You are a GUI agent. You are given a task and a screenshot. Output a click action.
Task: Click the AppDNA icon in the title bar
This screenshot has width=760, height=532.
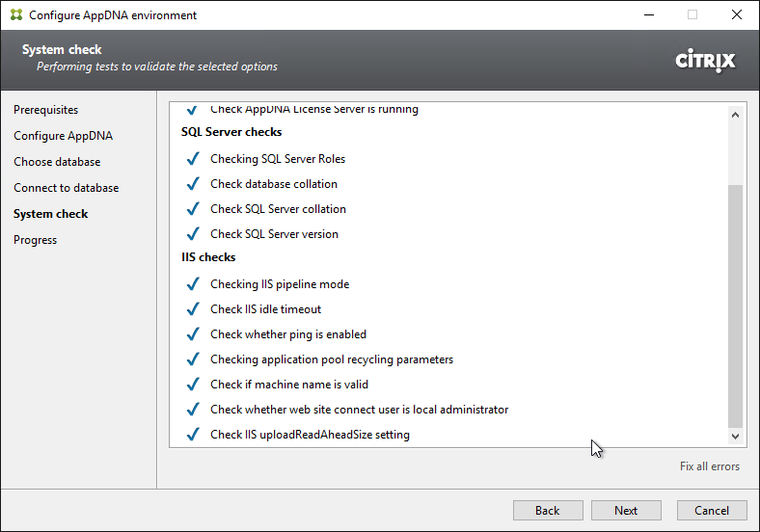click(x=16, y=15)
